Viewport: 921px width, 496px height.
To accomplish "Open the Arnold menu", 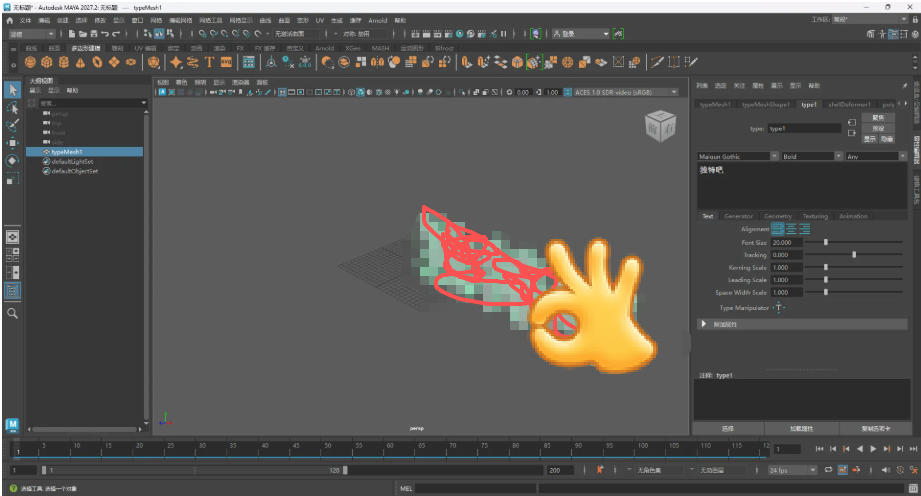I will click(378, 20).
